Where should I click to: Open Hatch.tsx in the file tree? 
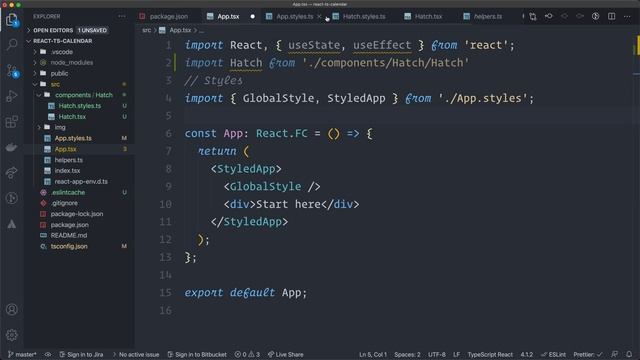tap(72, 117)
